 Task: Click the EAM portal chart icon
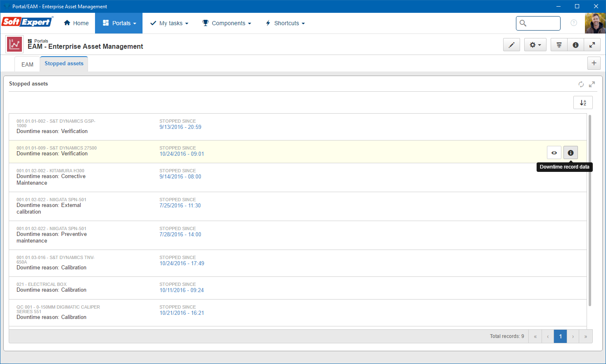(x=14, y=44)
